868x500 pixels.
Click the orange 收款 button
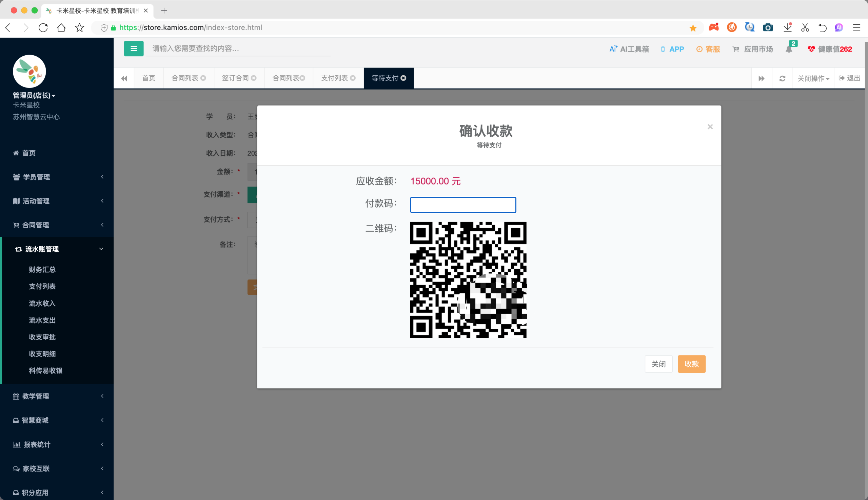coord(691,364)
